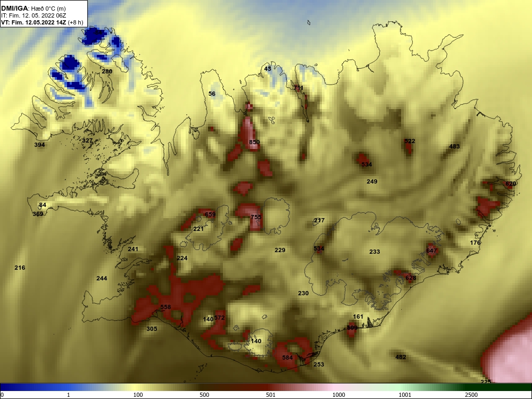Click the 43 value on the map
Viewport: 532px width, 399px height.
268,69
